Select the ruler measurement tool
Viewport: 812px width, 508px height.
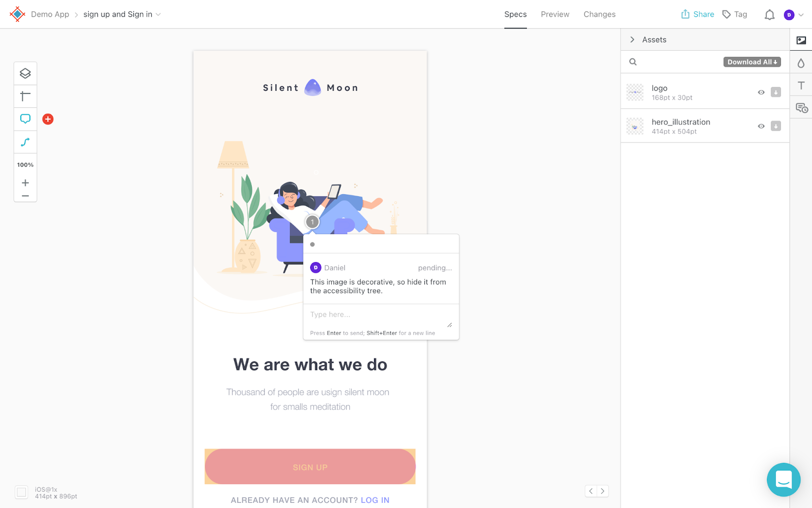pyautogui.click(x=25, y=97)
